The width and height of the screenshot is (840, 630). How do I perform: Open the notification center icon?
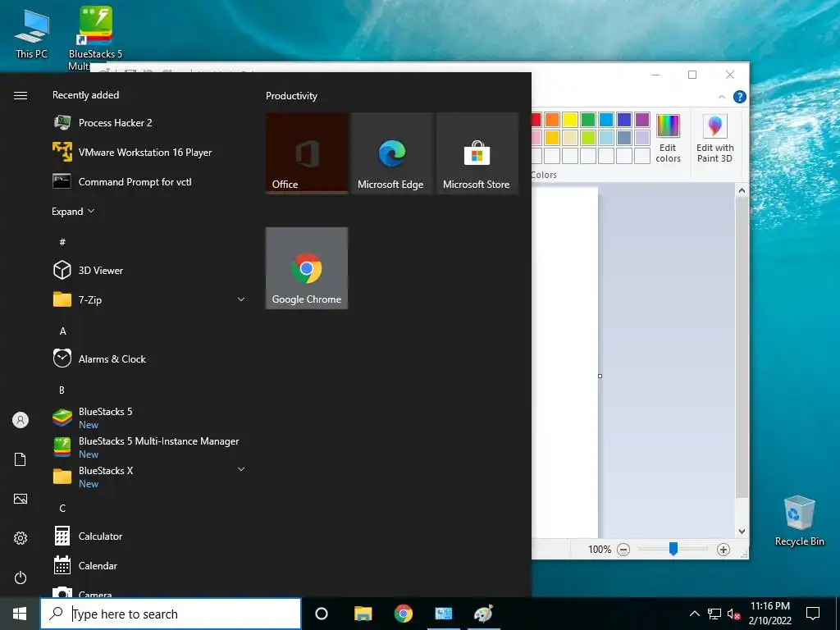pos(813,614)
